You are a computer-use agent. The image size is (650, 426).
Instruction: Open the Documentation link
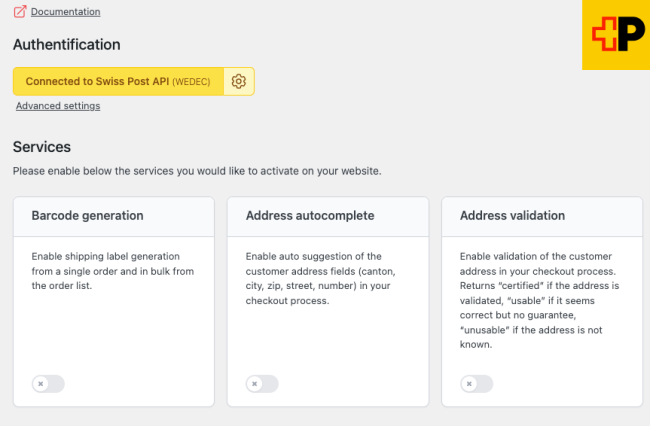(65, 12)
